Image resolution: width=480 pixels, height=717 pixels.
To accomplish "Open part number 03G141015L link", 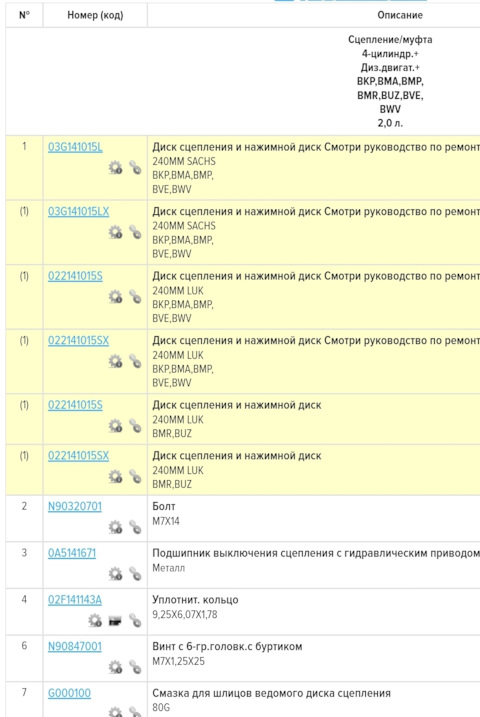I will click(75, 147).
